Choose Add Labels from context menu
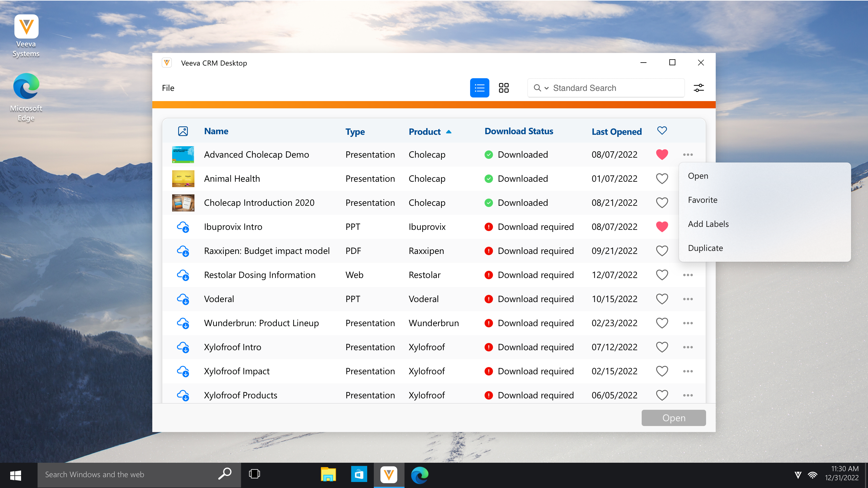This screenshot has width=868, height=488. 708,224
